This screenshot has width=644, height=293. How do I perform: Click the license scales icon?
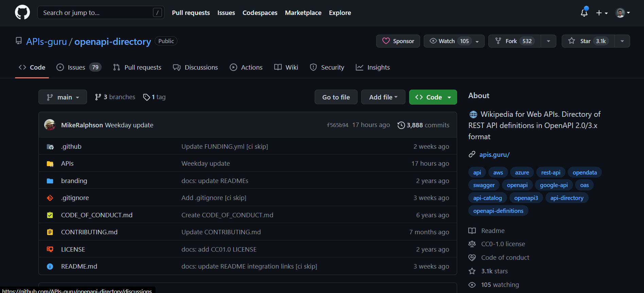coord(472,244)
